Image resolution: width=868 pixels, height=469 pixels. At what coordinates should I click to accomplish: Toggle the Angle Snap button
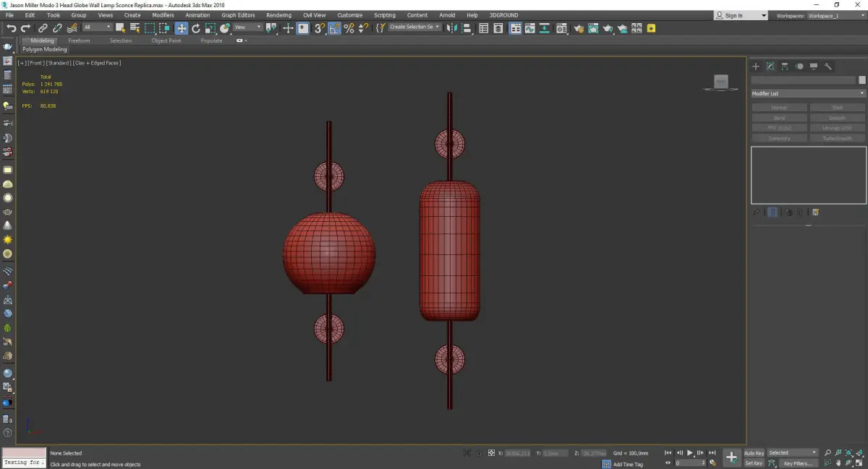(335, 28)
